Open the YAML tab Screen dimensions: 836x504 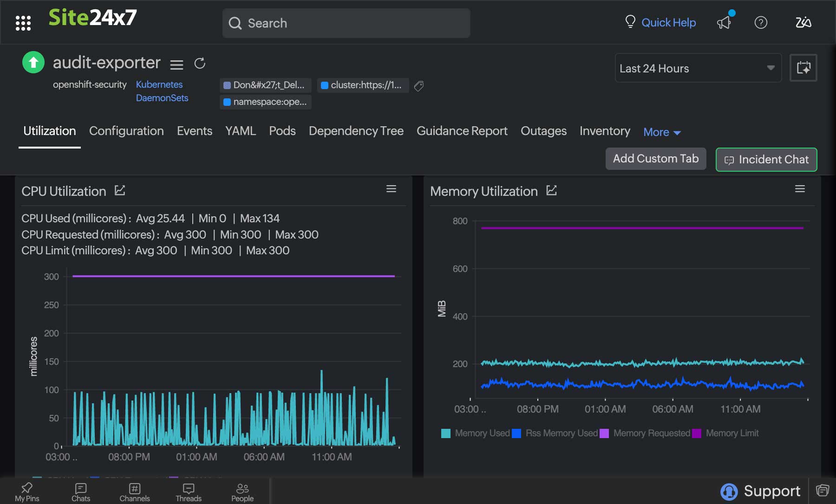pos(240,131)
